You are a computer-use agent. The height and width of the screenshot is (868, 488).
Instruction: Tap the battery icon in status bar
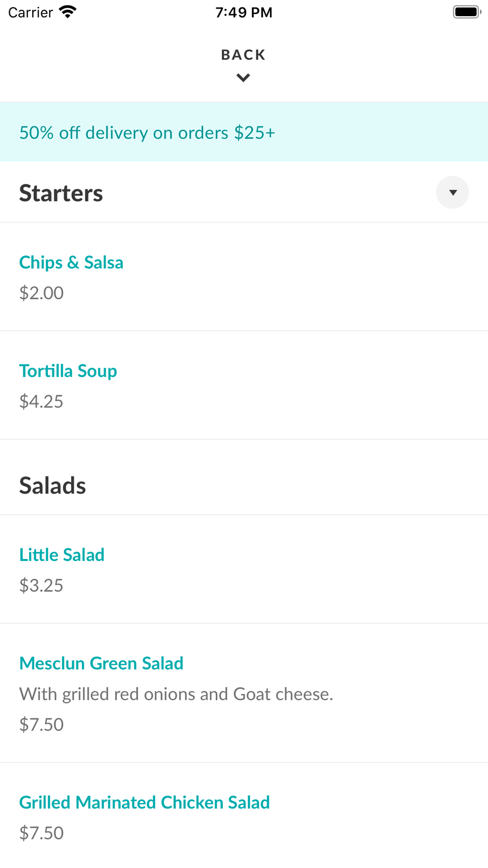click(467, 12)
